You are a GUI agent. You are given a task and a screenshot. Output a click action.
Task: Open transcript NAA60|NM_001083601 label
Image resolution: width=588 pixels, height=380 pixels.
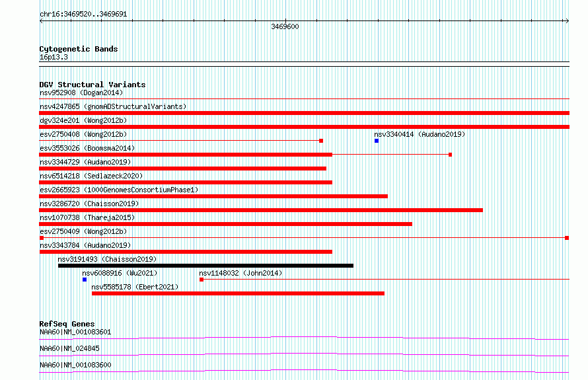(x=75, y=332)
